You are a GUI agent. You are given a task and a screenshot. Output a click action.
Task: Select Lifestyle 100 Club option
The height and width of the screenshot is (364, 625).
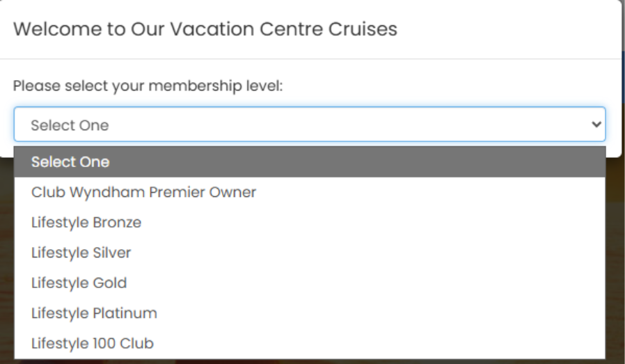coord(92,343)
